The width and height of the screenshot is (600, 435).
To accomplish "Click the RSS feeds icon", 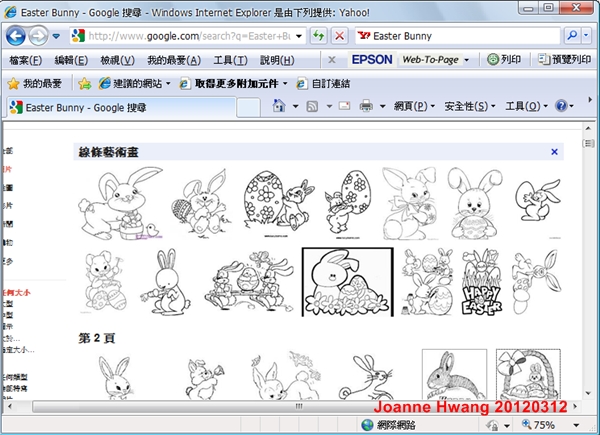I will tap(312, 106).
